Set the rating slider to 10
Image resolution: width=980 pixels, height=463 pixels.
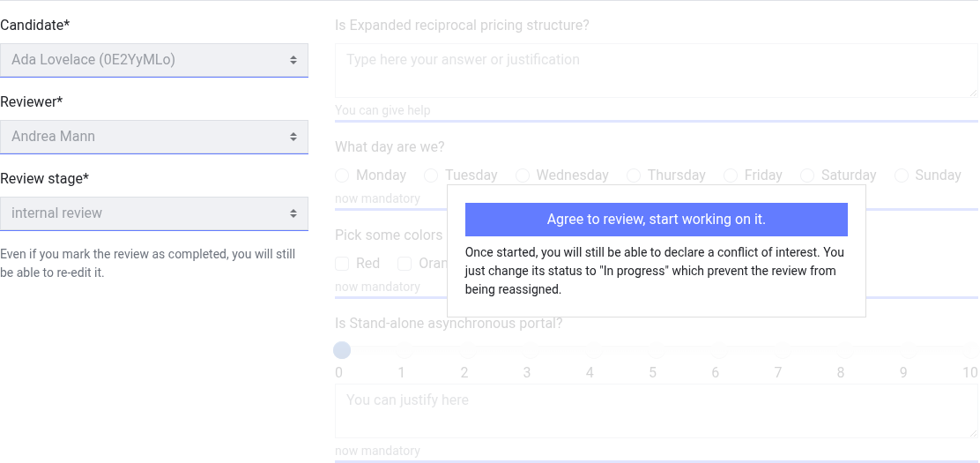(x=969, y=350)
